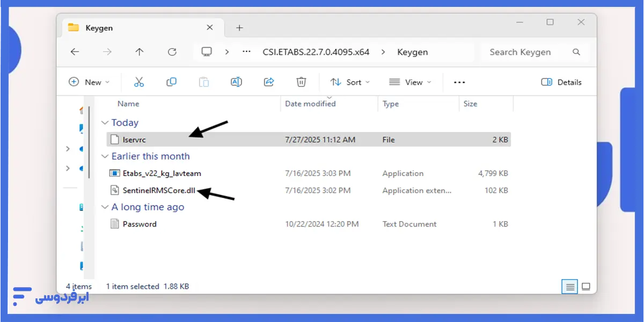The width and height of the screenshot is (644, 322).
Task: Collapse the Today group
Action: pyautogui.click(x=105, y=123)
